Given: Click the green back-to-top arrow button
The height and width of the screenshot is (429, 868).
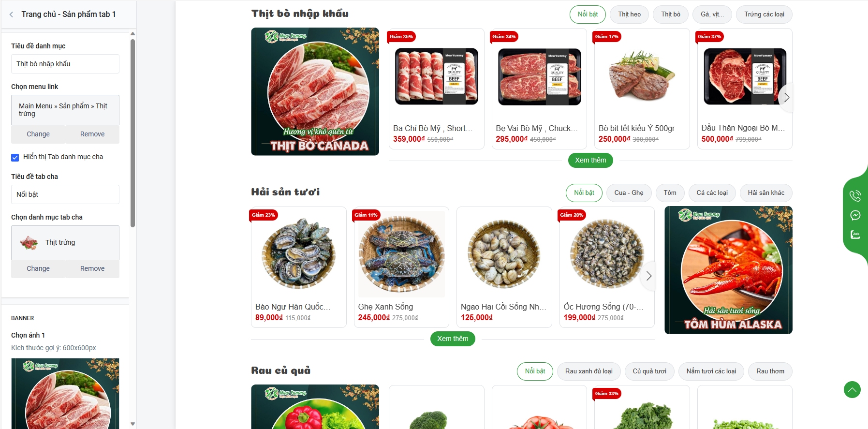Looking at the screenshot, I should pos(852,389).
